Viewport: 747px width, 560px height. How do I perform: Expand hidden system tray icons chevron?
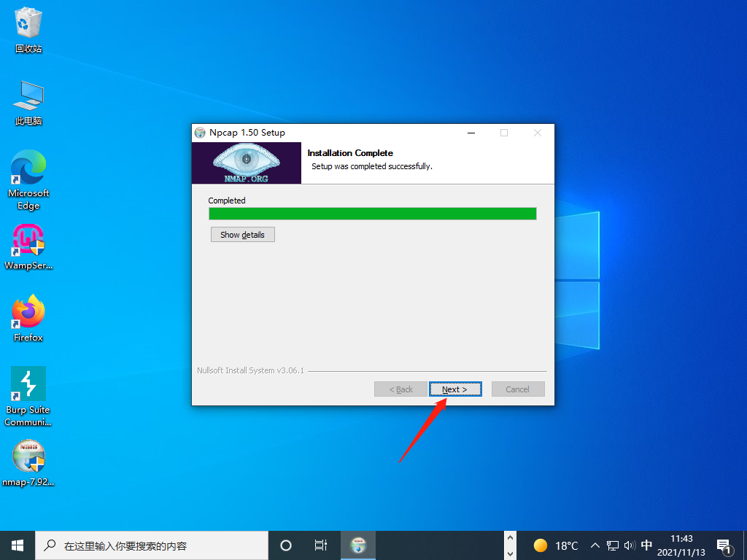click(595, 545)
